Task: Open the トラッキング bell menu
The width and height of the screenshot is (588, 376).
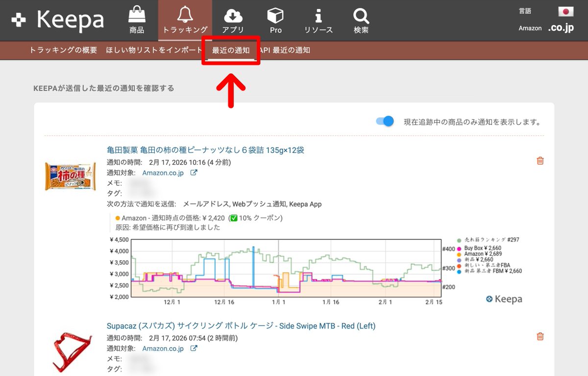Action: [x=185, y=20]
